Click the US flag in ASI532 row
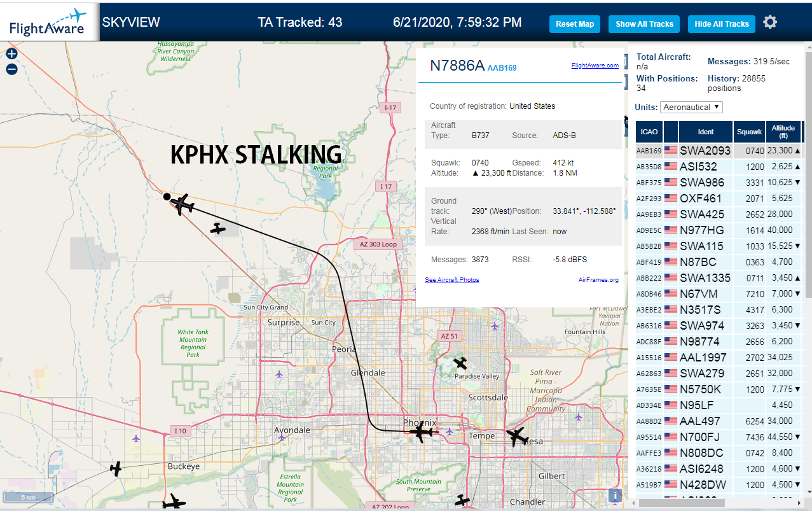The width and height of the screenshot is (812, 511). pos(671,167)
